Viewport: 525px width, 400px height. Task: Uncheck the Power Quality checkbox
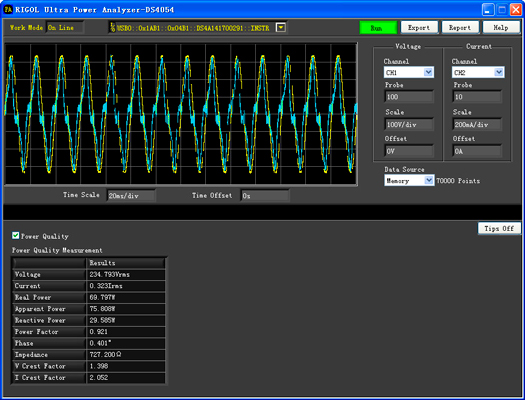click(x=15, y=236)
